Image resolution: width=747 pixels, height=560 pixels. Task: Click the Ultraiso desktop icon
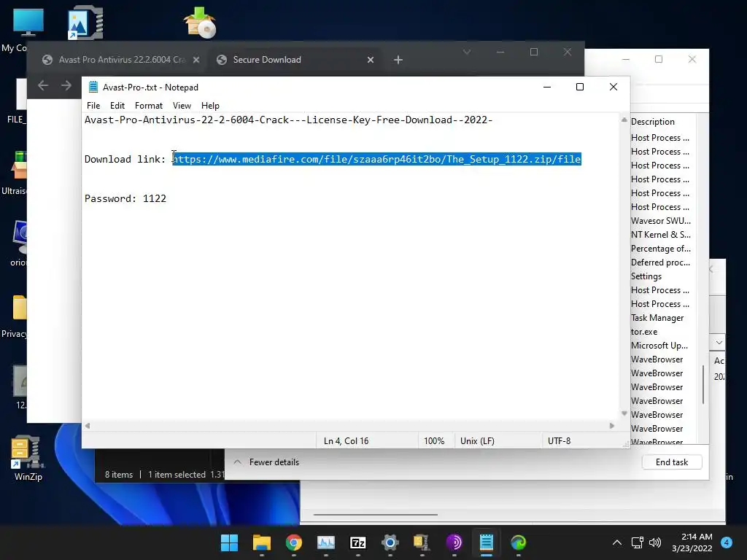(20, 164)
